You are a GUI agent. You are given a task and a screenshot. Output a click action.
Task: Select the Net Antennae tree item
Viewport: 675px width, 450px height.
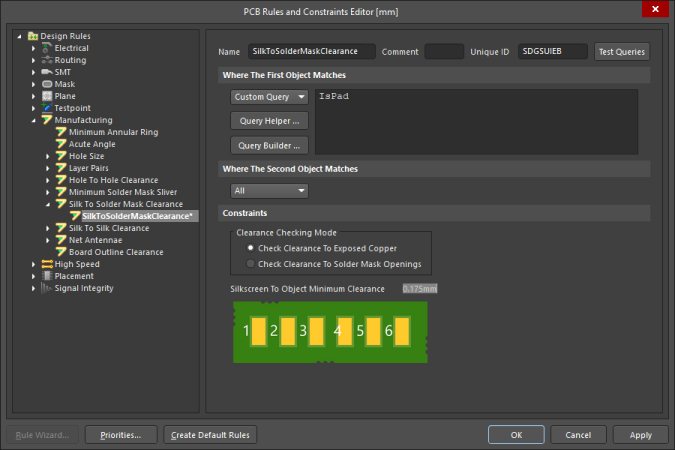96,240
